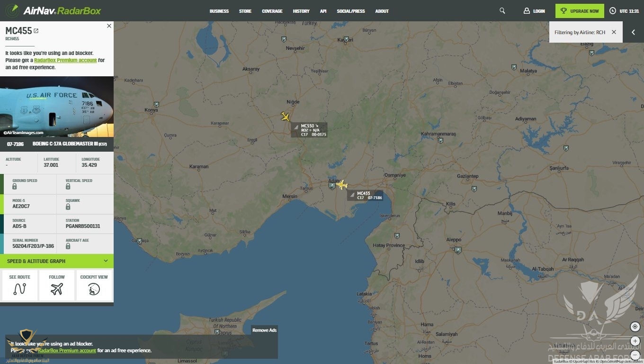Click the Upgrade Now button
Image resolution: width=644 pixels, height=364 pixels.
point(580,11)
